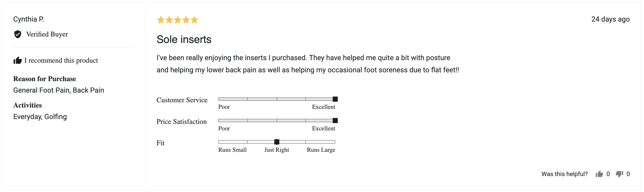
Task: Click the recommend thumbs up icon
Action: 17,60
